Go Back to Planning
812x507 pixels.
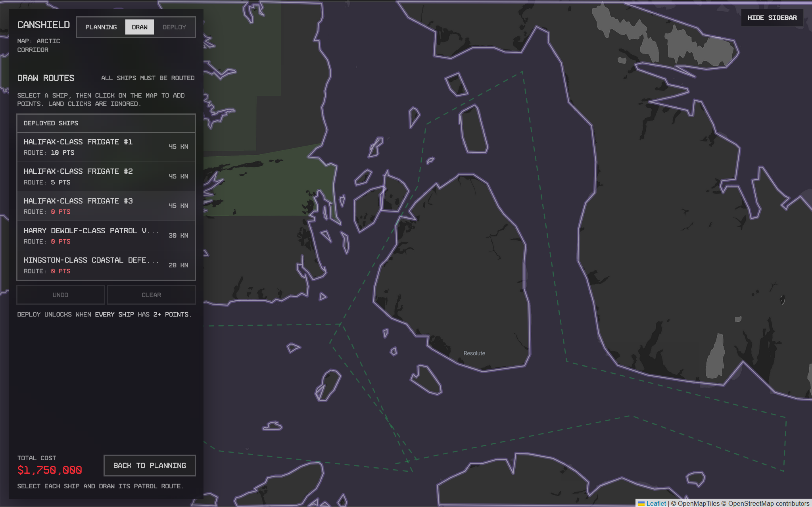coord(150,465)
